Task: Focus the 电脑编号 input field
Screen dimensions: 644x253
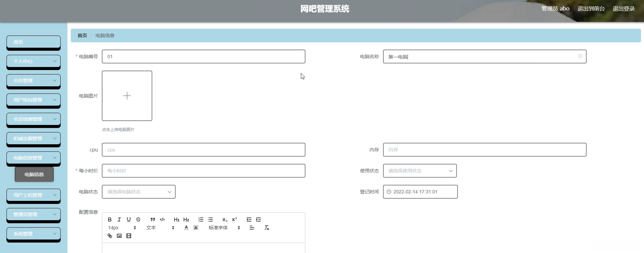Action: (204, 57)
